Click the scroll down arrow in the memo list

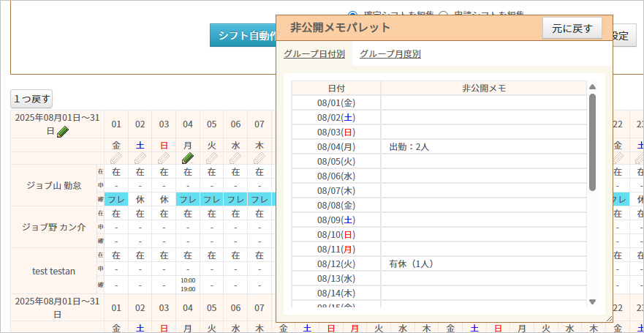[x=592, y=302]
